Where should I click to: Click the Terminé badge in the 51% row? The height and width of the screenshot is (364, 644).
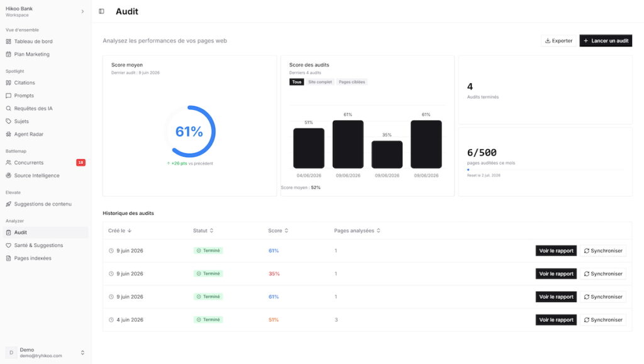point(208,320)
